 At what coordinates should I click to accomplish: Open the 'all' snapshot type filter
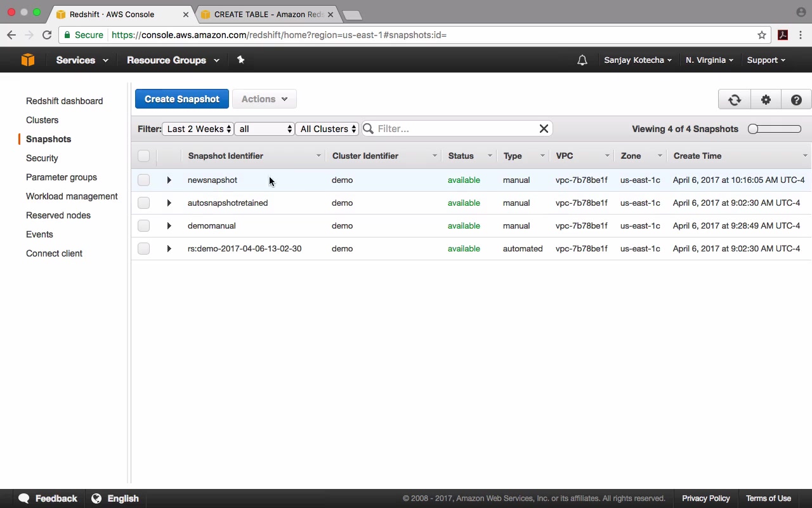pyautogui.click(x=265, y=129)
